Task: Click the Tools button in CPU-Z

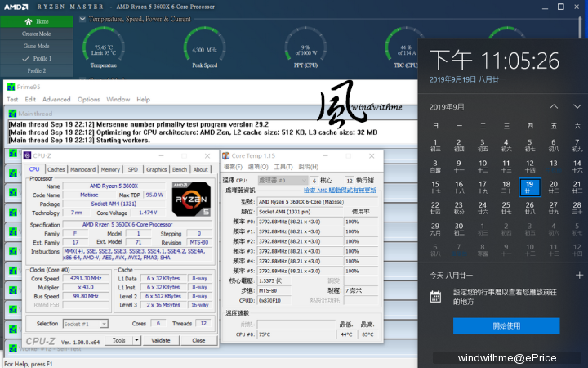Action: 118,340
